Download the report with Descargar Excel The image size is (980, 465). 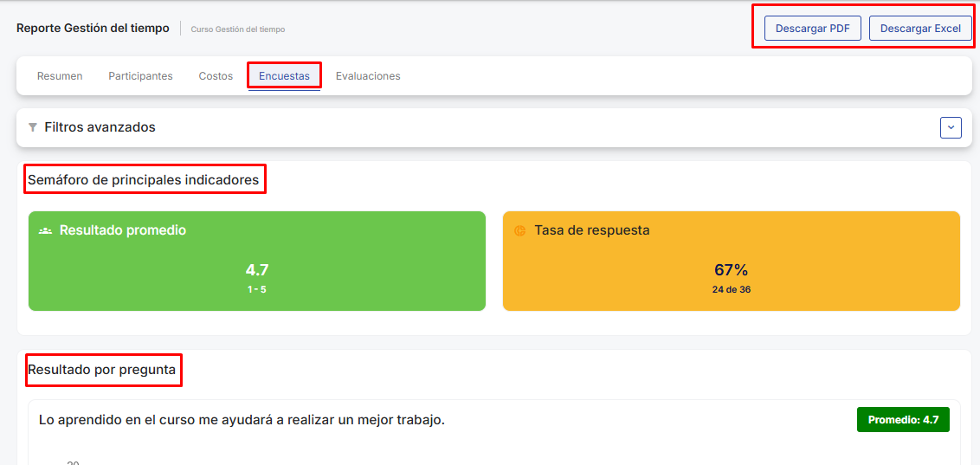[920, 29]
